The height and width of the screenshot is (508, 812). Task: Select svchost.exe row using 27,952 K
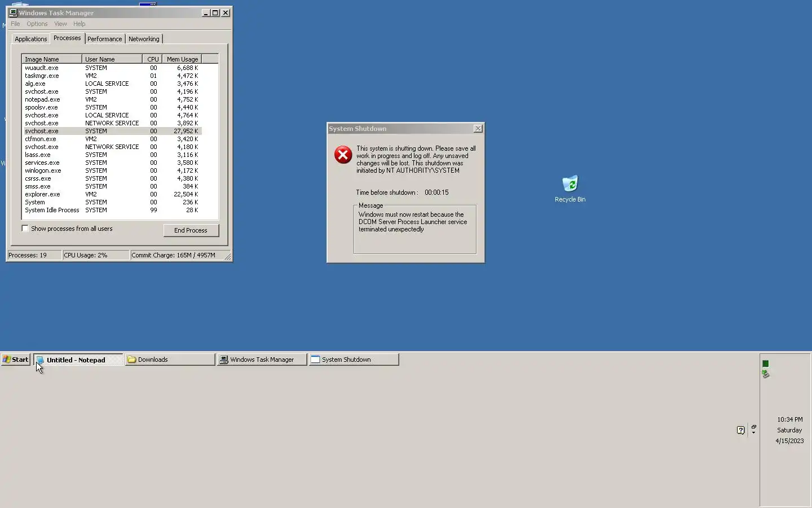112,131
